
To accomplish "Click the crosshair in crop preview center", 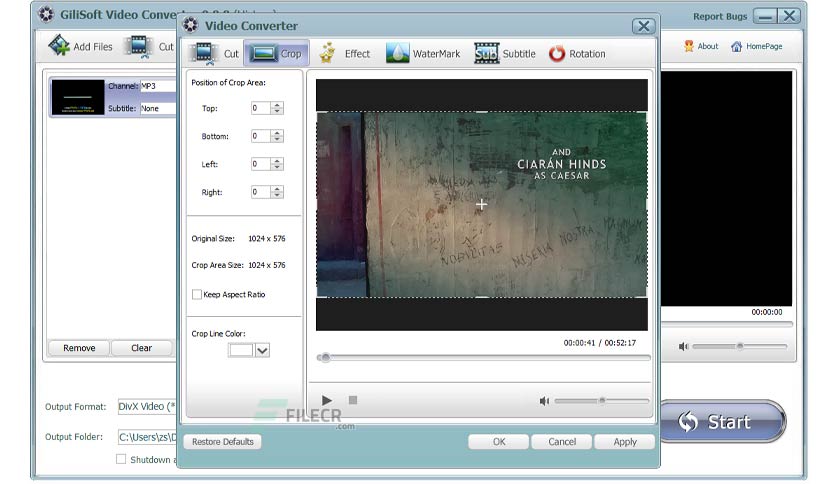I will (x=481, y=204).
